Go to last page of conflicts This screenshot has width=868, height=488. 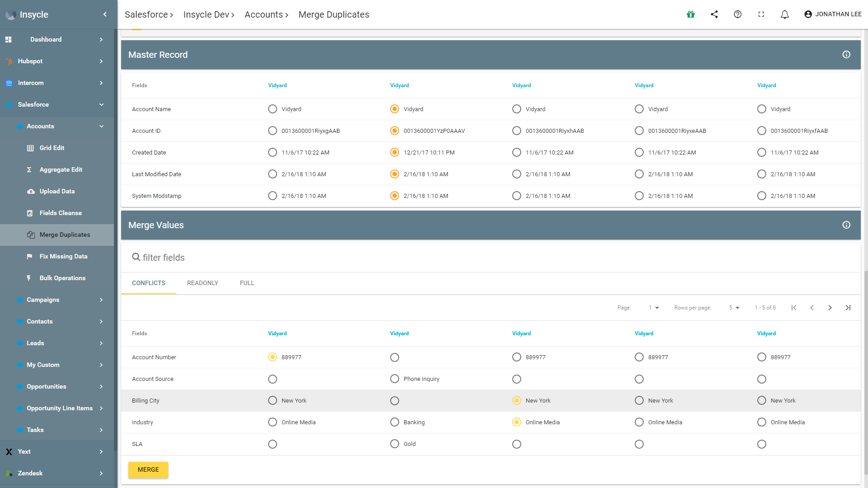[848, 308]
